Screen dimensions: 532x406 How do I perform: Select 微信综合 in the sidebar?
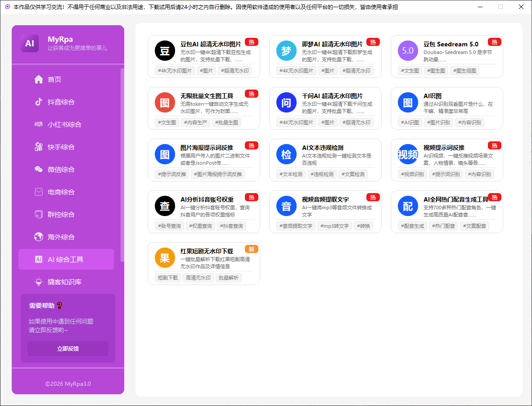tap(66, 169)
